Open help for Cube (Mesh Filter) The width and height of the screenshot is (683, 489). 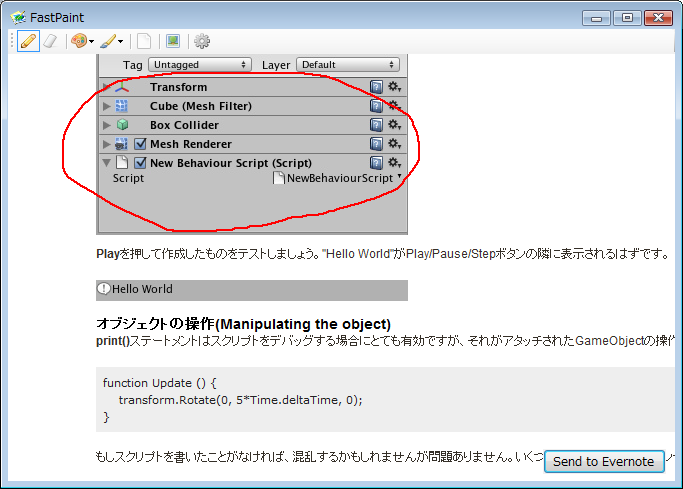(x=376, y=106)
